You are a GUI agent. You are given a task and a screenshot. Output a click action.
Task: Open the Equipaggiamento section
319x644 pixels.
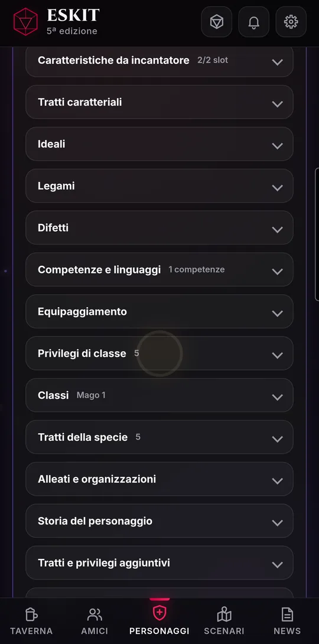(159, 312)
